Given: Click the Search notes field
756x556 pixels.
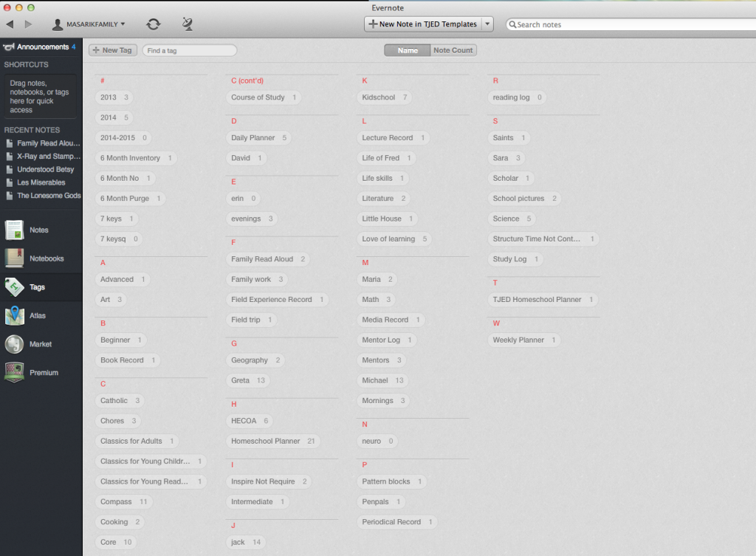Looking at the screenshot, I should [x=630, y=24].
